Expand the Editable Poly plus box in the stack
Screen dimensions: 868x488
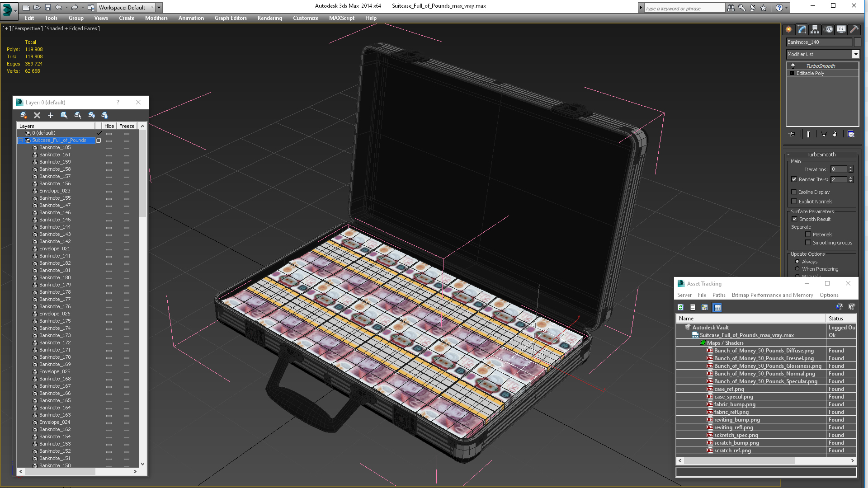tap(792, 73)
